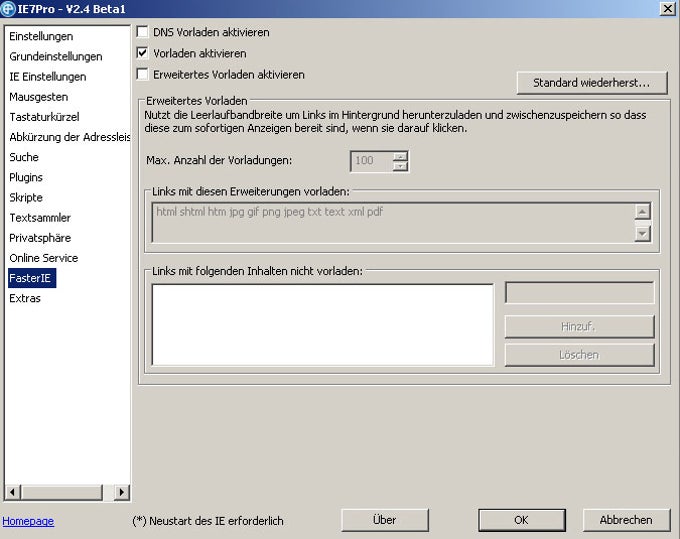680x539 pixels.
Task: Select Online Service entry
Action: (x=44, y=258)
